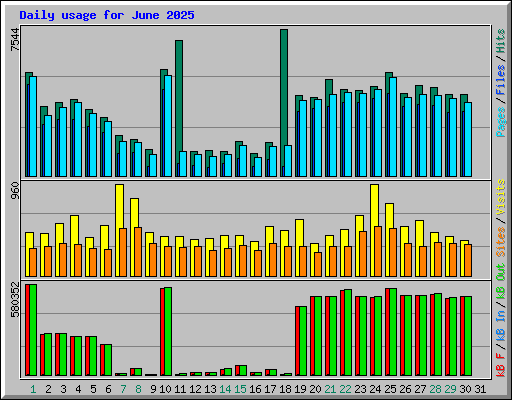
Task: Click the 7544 hits axis value
Action: [x=15, y=39]
